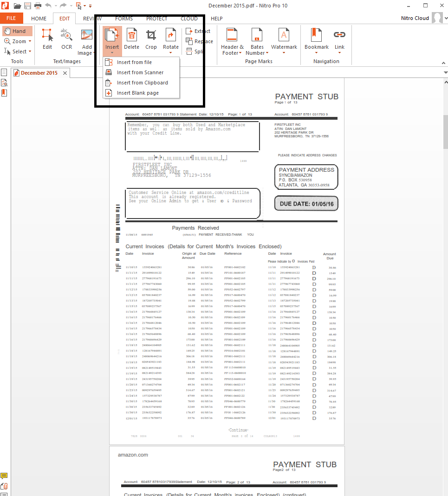Activate the Hand tool
The image size is (448, 496).
pyautogui.click(x=18, y=31)
